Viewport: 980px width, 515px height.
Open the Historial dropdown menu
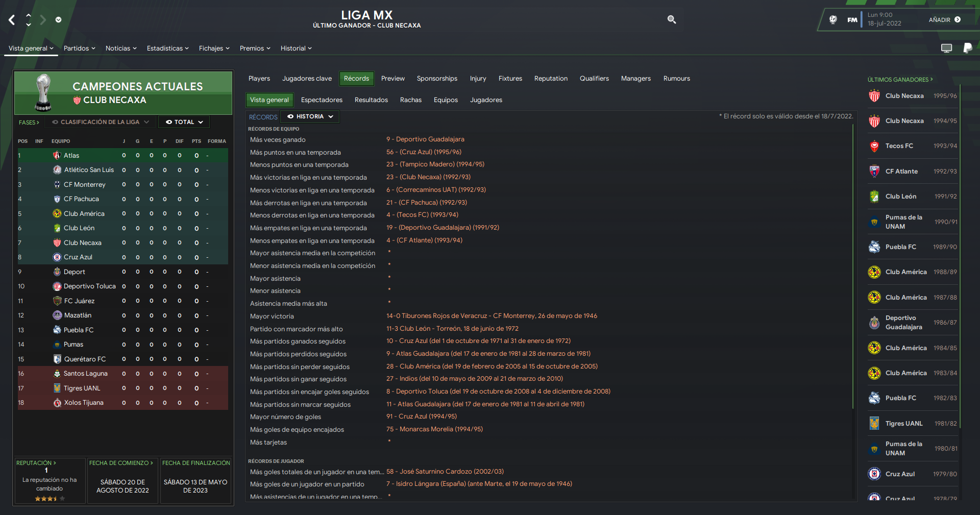click(296, 48)
